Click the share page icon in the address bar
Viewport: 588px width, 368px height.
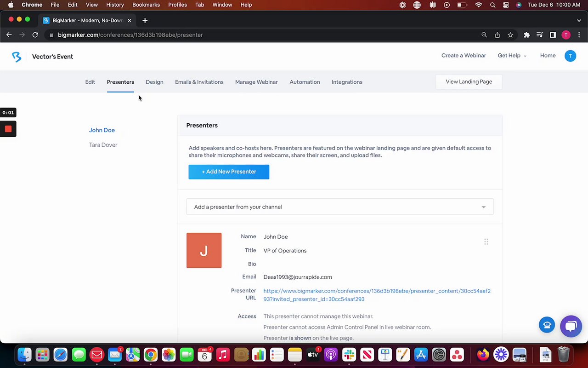497,35
